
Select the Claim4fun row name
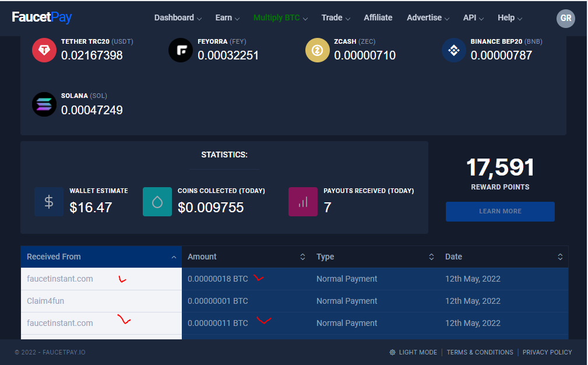coord(45,301)
